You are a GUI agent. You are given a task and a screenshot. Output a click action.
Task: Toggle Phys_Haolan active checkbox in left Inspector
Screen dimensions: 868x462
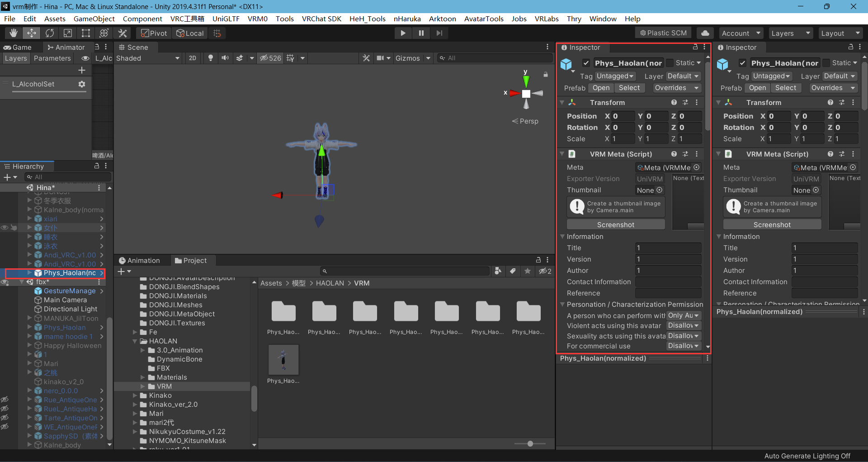click(586, 63)
